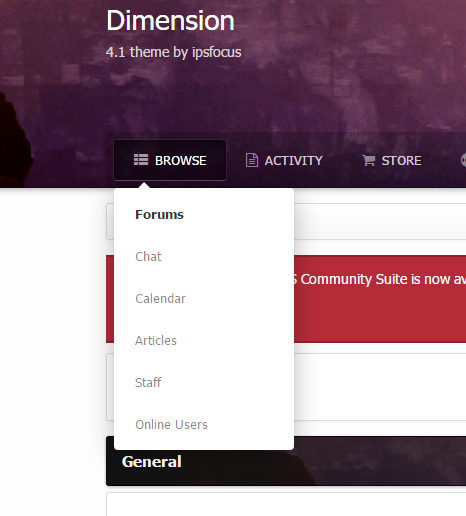The image size is (466, 516).
Task: Click the '4.1 theme by ipsfocus' subtitle
Action: click(x=174, y=52)
